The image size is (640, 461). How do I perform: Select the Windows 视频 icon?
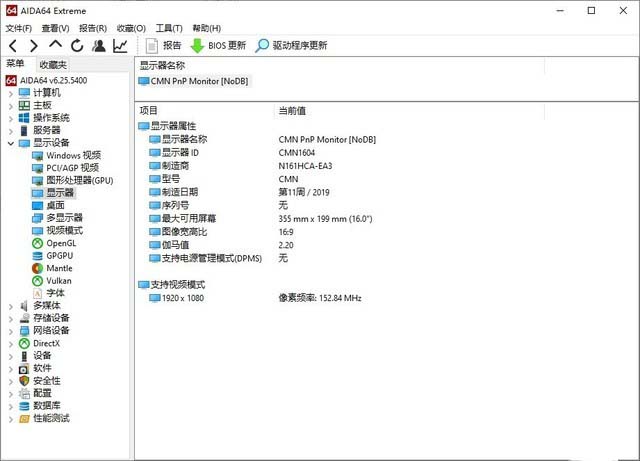coord(38,156)
